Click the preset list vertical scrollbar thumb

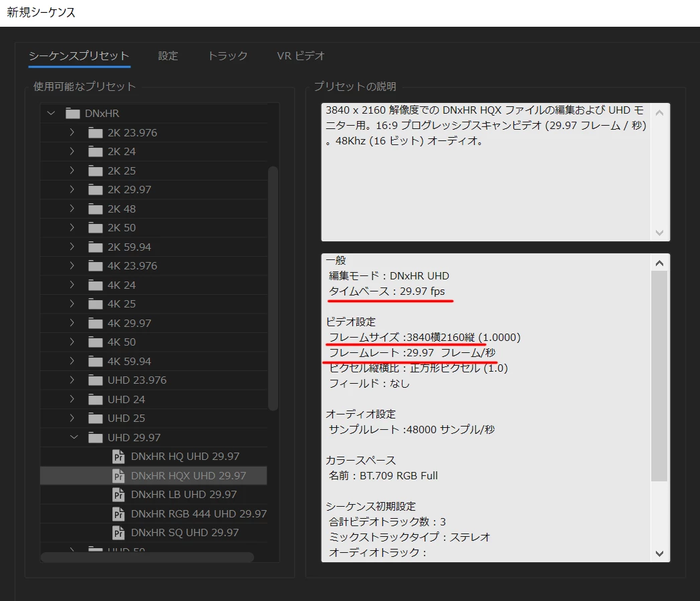tap(273, 288)
